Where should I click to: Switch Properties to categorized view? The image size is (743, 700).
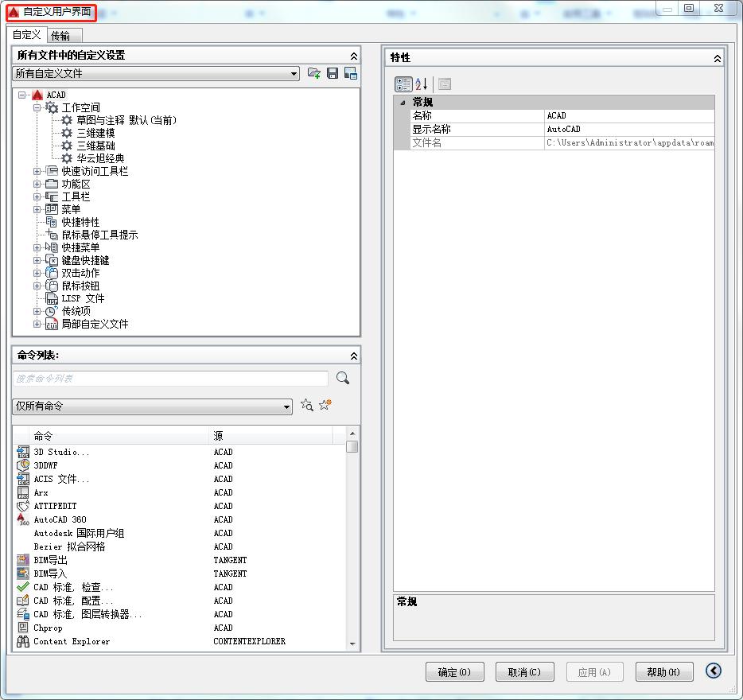[x=405, y=84]
